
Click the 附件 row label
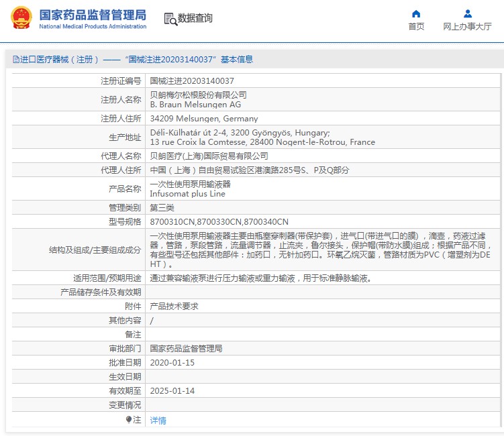click(x=133, y=306)
